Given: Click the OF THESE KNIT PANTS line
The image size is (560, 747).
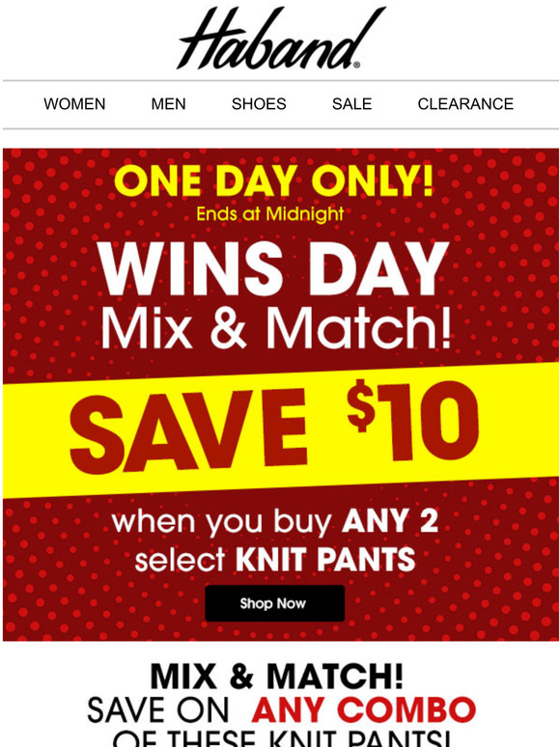Looking at the screenshot, I should click(x=281, y=738).
